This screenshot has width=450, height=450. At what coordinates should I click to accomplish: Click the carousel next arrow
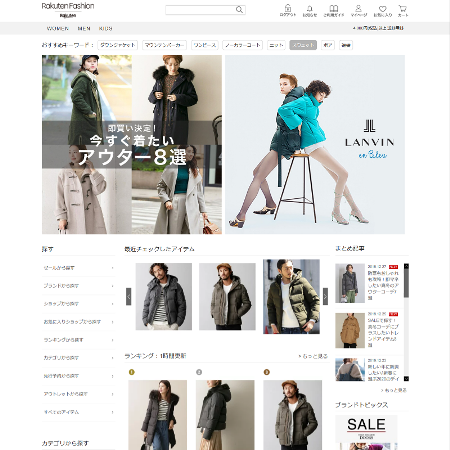point(325,296)
